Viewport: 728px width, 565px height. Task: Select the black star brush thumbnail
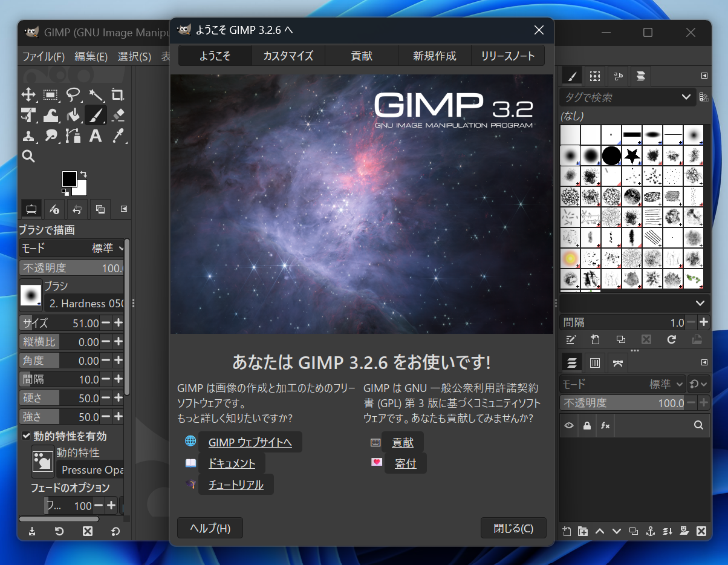click(x=632, y=155)
